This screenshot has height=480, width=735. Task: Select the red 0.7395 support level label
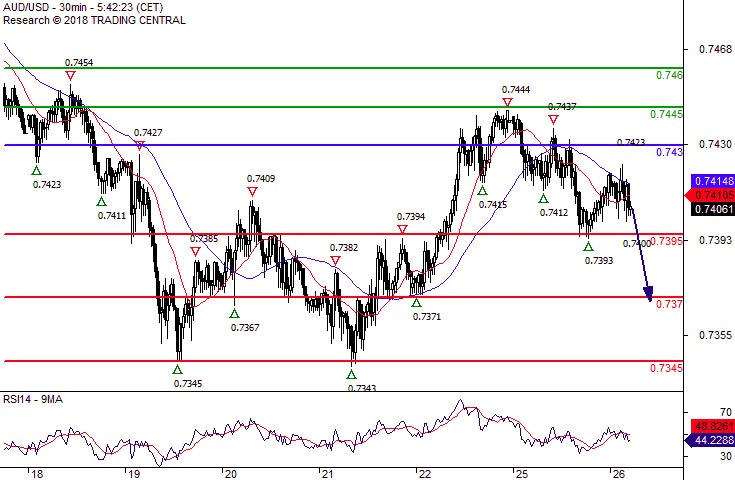pyautogui.click(x=667, y=241)
